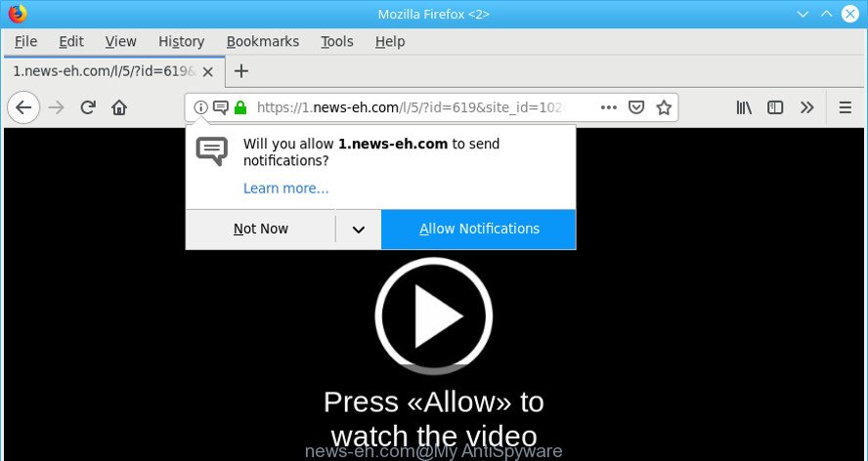Image resolution: width=868 pixels, height=461 pixels.
Task: Click the notification permission icon in the address bar
Action: pos(220,107)
